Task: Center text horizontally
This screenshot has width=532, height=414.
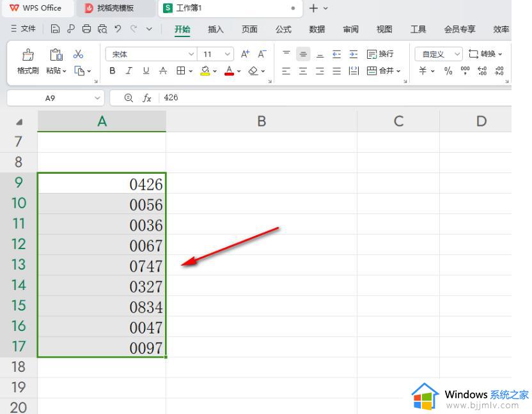Action: tap(303, 71)
